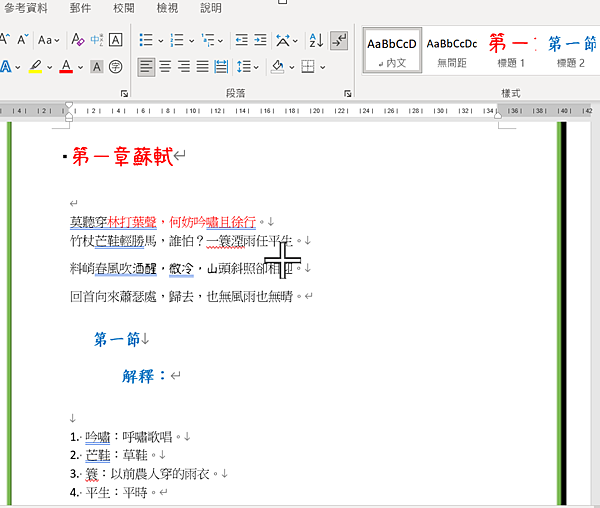Expand the numbering library dropdown
600x508 pixels.
point(191,41)
